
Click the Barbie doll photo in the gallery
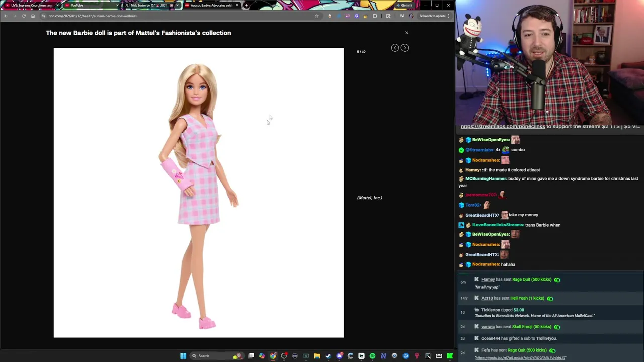click(199, 193)
